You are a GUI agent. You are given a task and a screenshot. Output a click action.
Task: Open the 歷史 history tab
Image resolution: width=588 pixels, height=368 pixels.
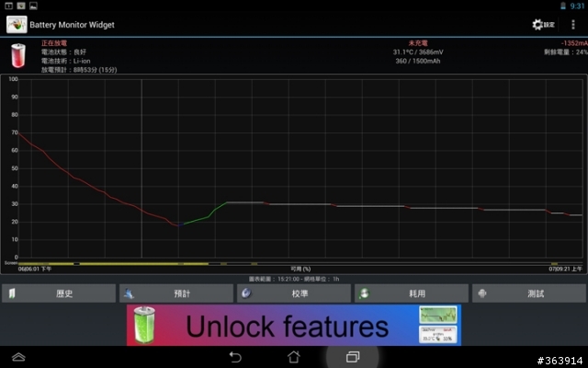pyautogui.click(x=59, y=293)
